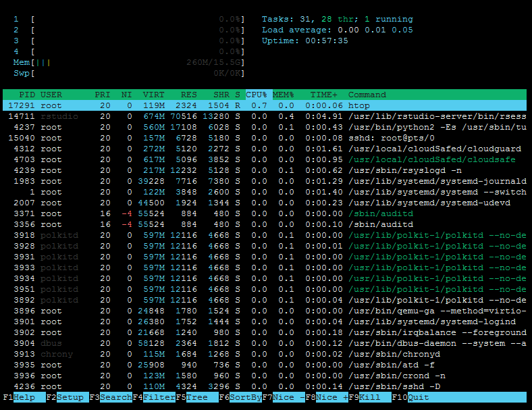Select the crond -n process row

coord(265,376)
